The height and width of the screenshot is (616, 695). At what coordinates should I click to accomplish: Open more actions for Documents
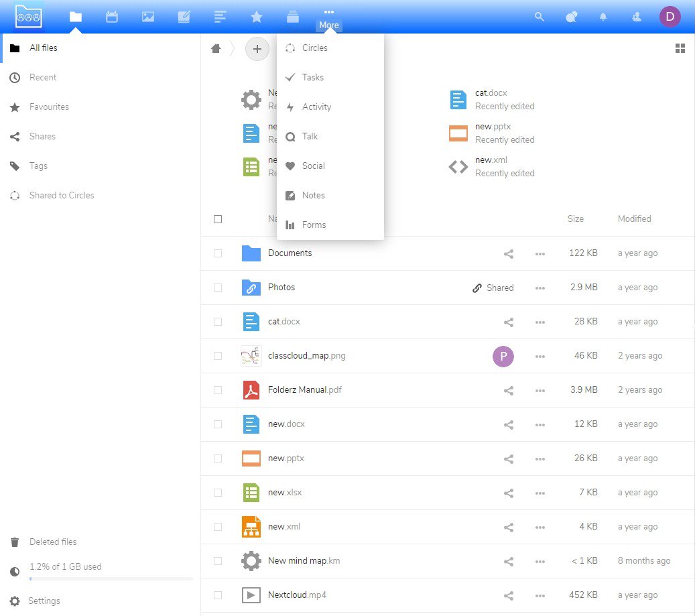(540, 254)
